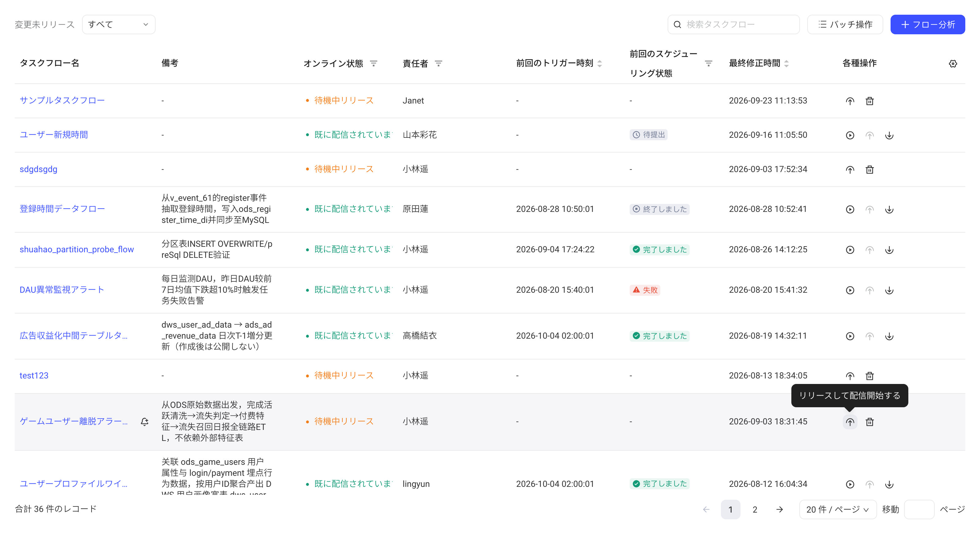
Task: Run the DAU異常監視アラート task flow
Action: tap(850, 290)
